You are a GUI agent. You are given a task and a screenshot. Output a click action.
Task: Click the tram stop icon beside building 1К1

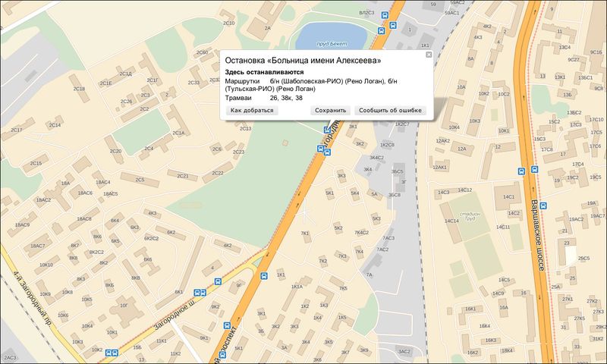coord(264,276)
